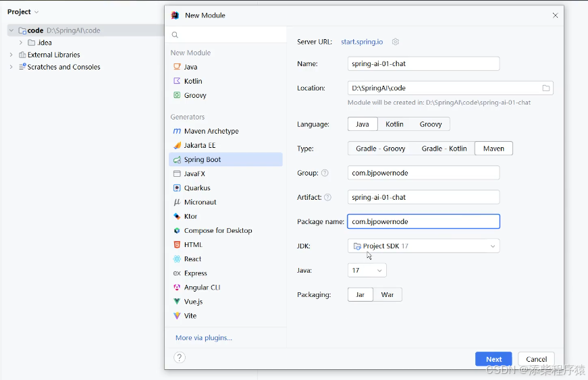Select the .idea folder label
This screenshot has width=588, height=380.
pyautogui.click(x=45, y=43)
